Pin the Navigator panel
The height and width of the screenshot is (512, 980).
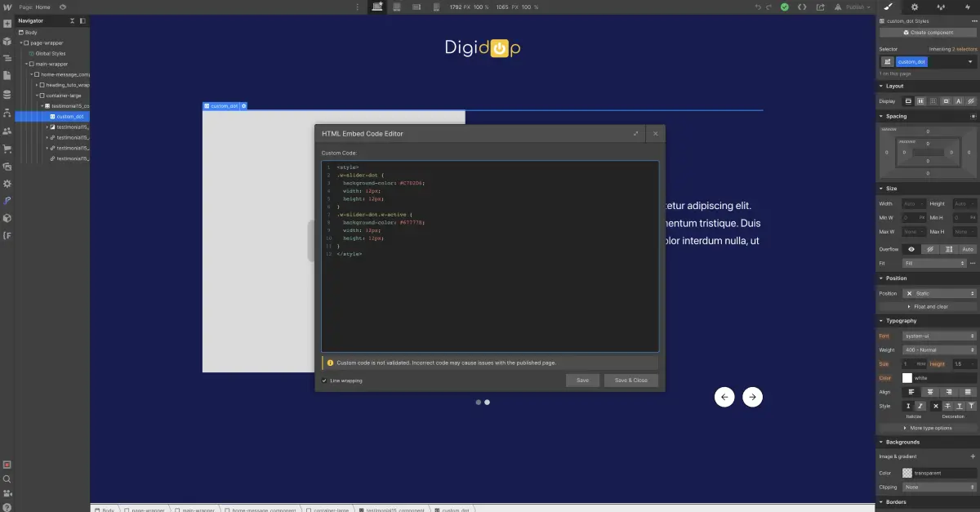(83, 20)
